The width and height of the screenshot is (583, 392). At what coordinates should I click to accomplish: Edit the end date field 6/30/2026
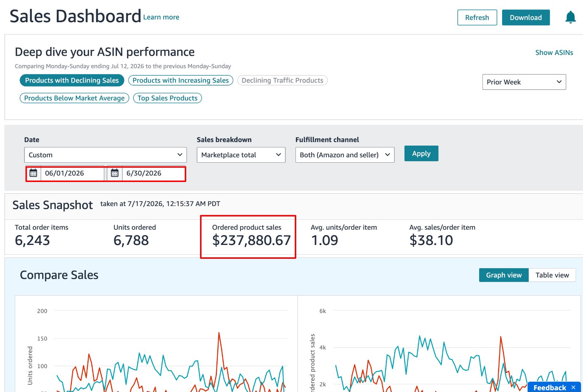(x=153, y=173)
